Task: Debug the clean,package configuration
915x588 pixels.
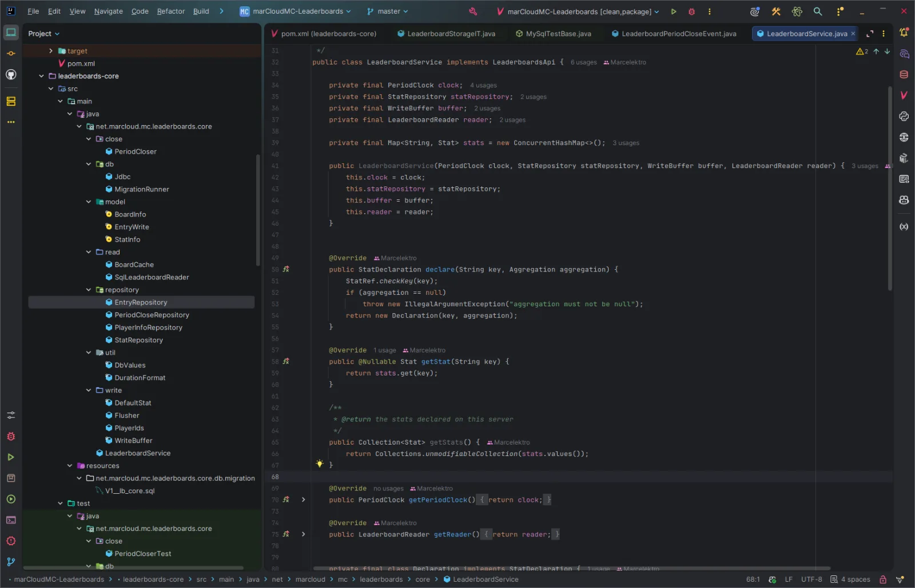Action: (x=691, y=11)
